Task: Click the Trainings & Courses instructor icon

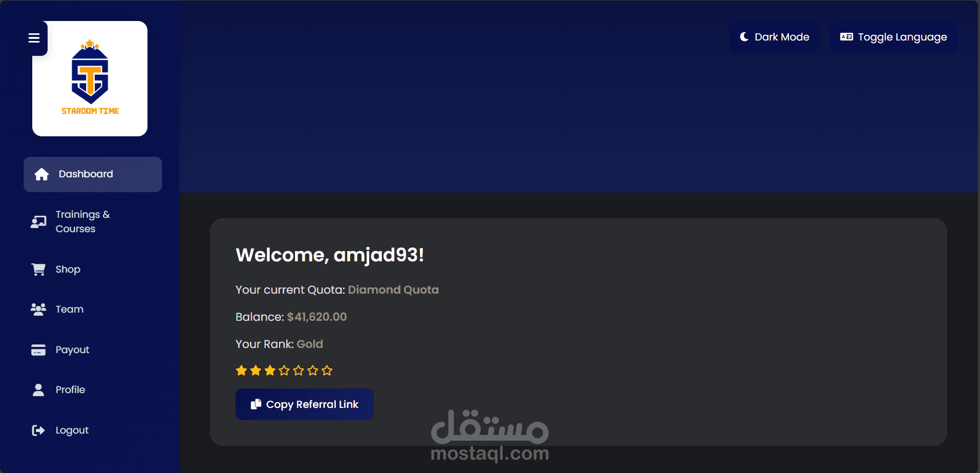Action: point(38,222)
